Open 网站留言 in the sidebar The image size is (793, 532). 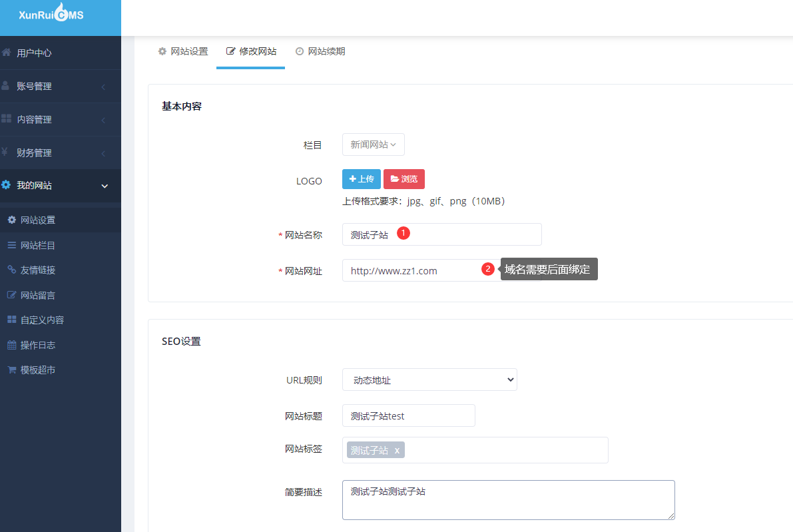[x=60, y=295]
